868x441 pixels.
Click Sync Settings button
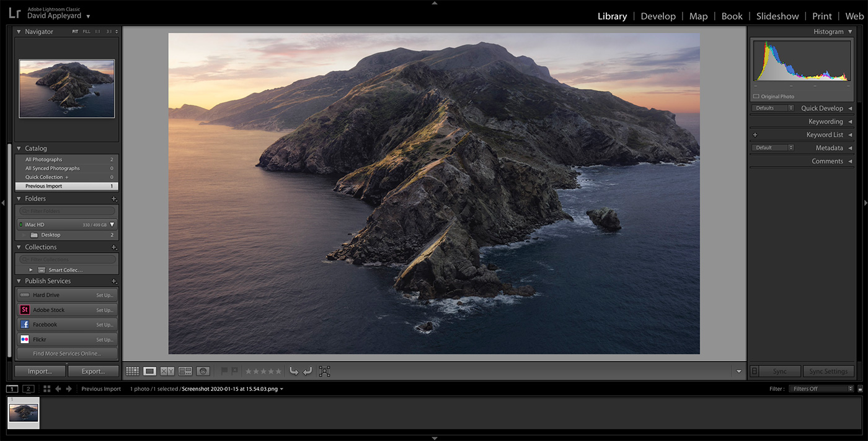coord(828,371)
